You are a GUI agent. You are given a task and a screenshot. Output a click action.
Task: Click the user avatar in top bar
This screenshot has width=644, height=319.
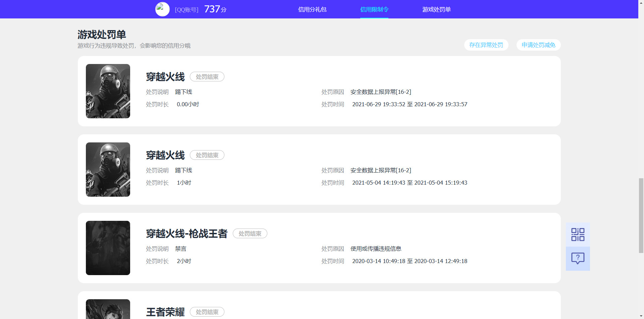pos(162,9)
